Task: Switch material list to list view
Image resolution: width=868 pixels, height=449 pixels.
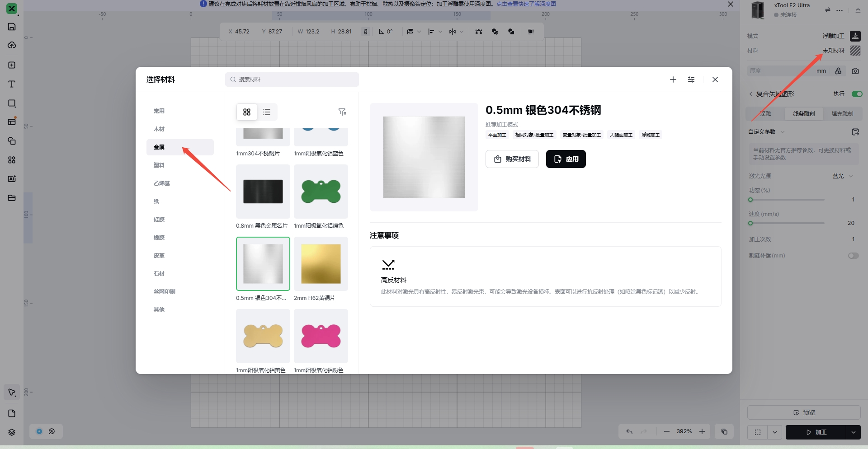Action: click(267, 112)
